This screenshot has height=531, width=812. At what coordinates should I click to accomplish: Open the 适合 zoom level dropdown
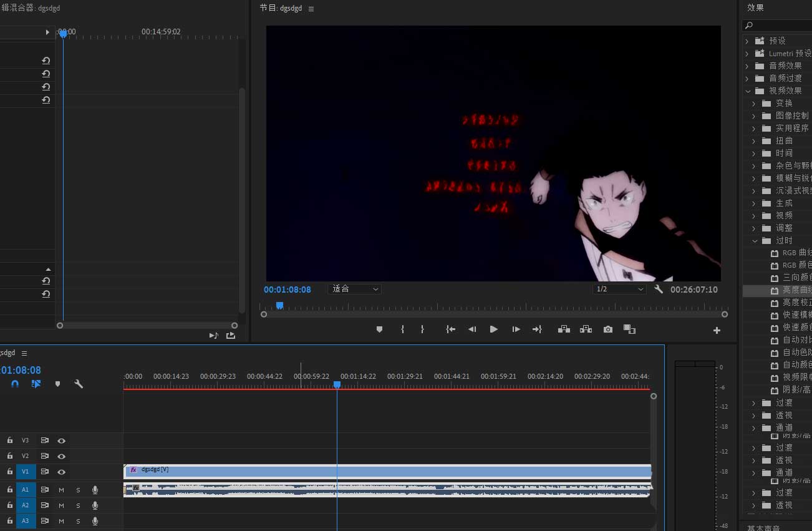(x=354, y=289)
